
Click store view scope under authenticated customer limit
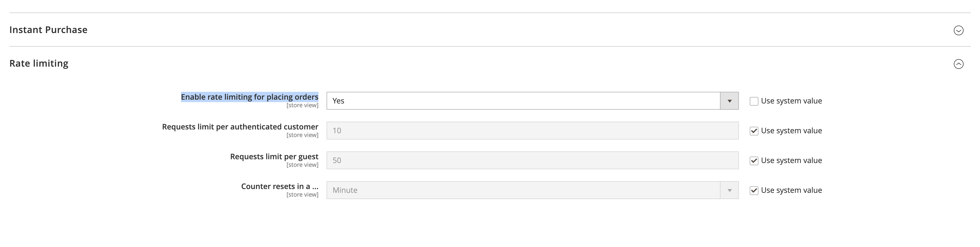(302, 135)
